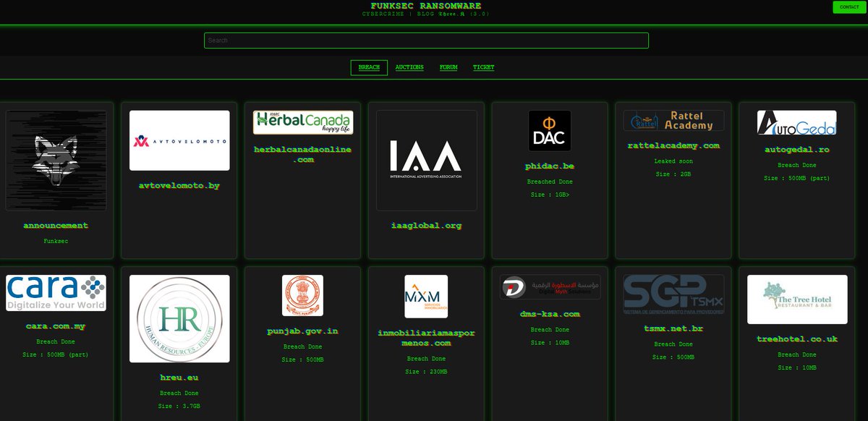Click 'Breach Done' on tsmx.net.br card

(673, 344)
